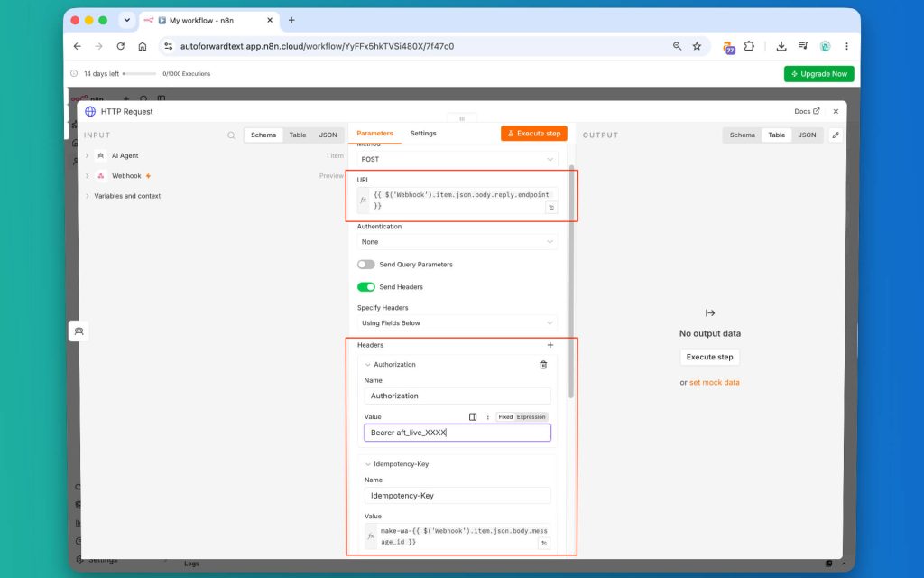This screenshot has width=924, height=578.
Task: Expand the Webhook input item
Action: [88, 176]
